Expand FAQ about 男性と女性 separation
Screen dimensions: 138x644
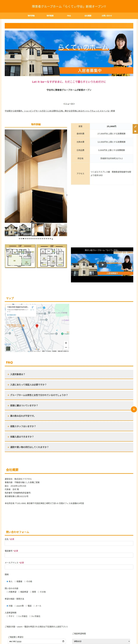coord(69,395)
